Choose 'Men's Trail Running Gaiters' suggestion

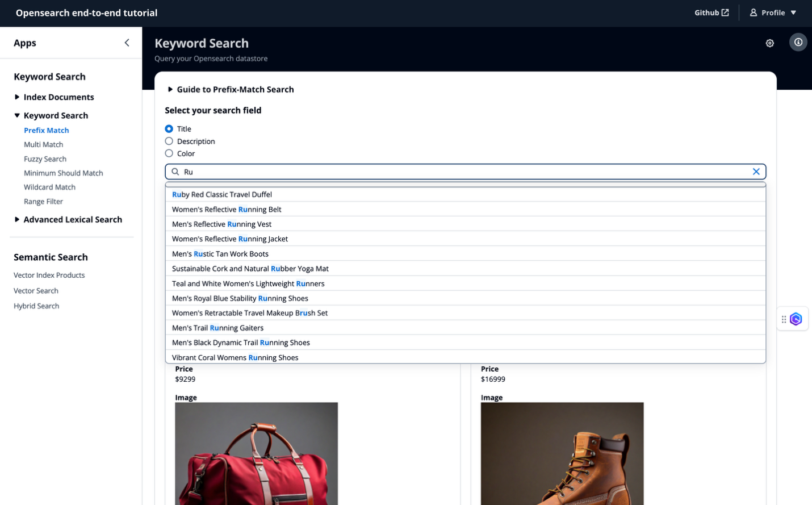466,328
